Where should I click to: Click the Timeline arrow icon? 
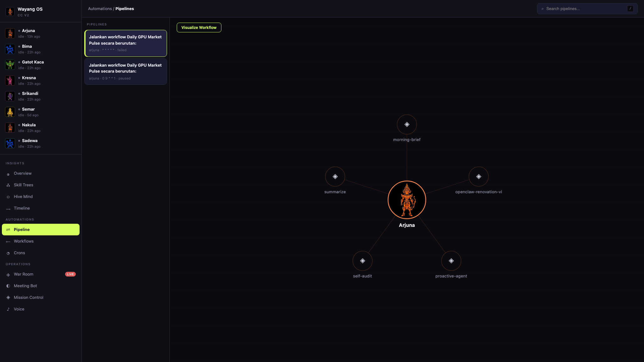[8, 209]
